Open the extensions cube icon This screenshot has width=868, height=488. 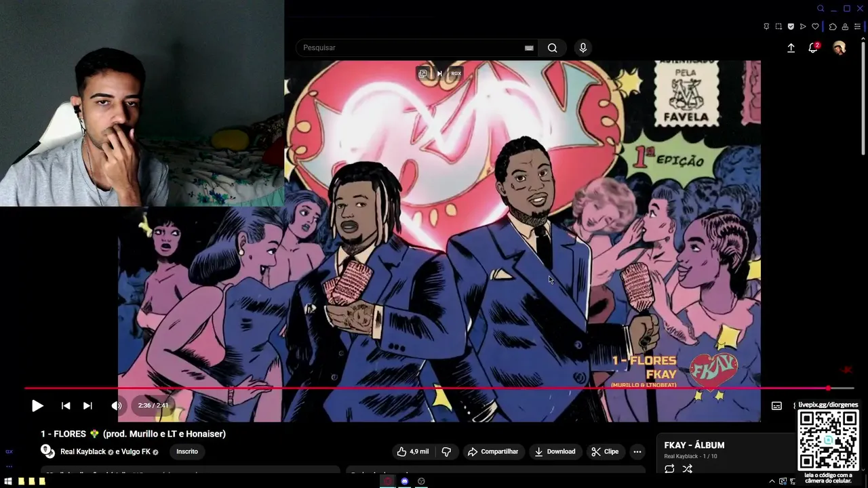coord(833,26)
